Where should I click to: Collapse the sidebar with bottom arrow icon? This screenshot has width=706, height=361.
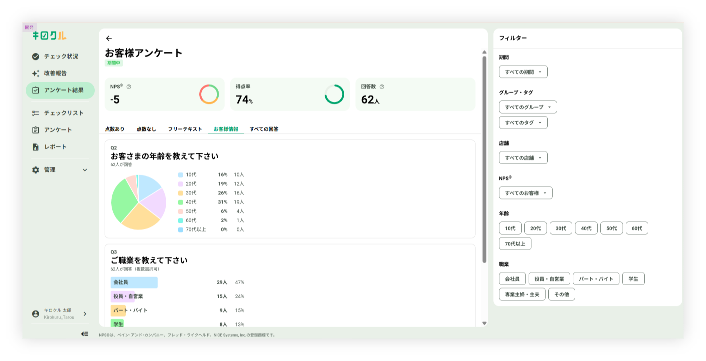pos(85,334)
